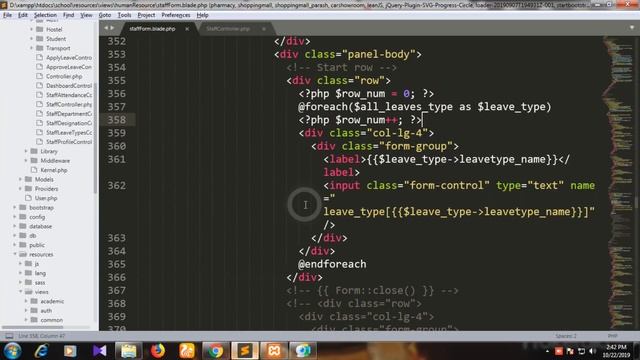Go to next tab with right arrow
The width and height of the screenshot is (640, 360).
tap(112, 28)
